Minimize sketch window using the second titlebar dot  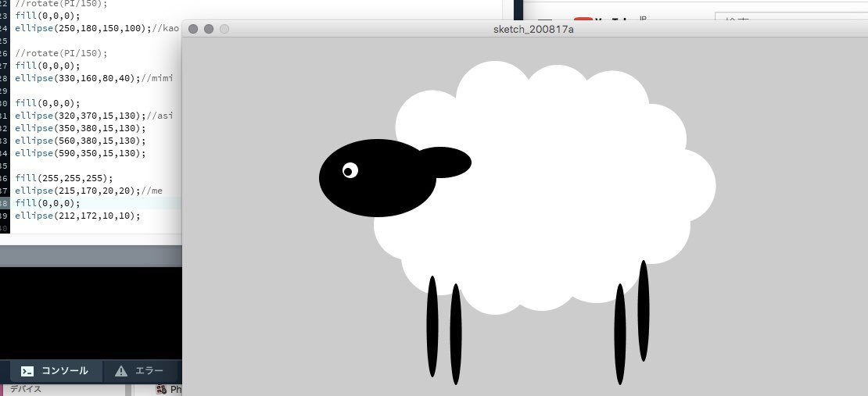coord(209,29)
